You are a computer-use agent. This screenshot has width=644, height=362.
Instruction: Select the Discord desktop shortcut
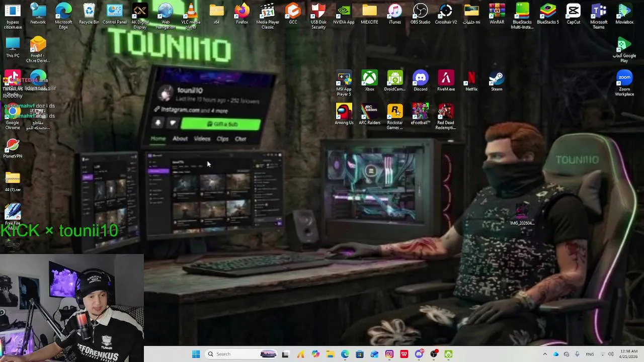click(x=420, y=81)
